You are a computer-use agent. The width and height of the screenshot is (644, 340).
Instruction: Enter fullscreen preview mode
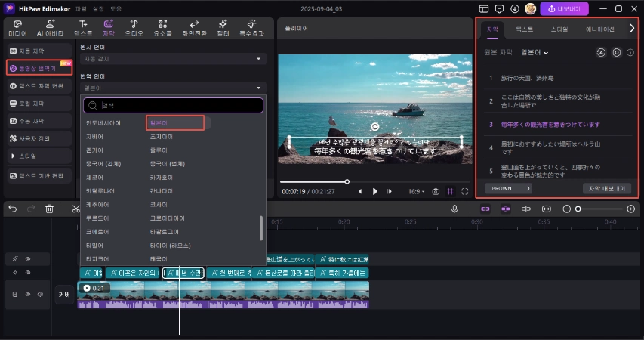point(465,191)
